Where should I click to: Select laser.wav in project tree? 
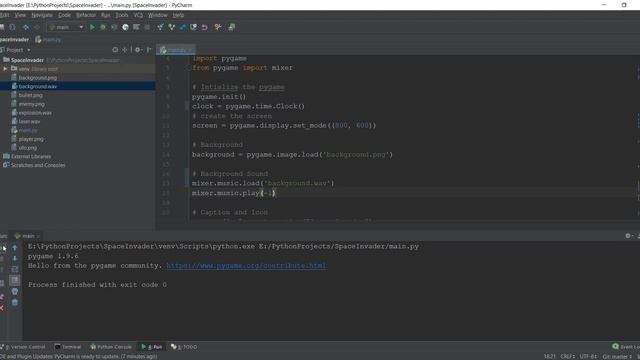tap(29, 122)
